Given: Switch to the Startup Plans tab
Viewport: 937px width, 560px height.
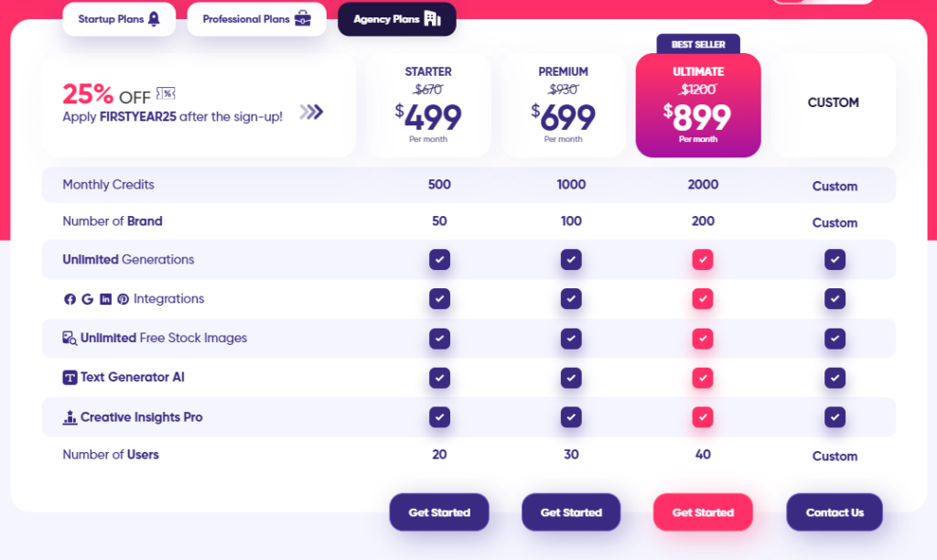Looking at the screenshot, I should tap(119, 19).
